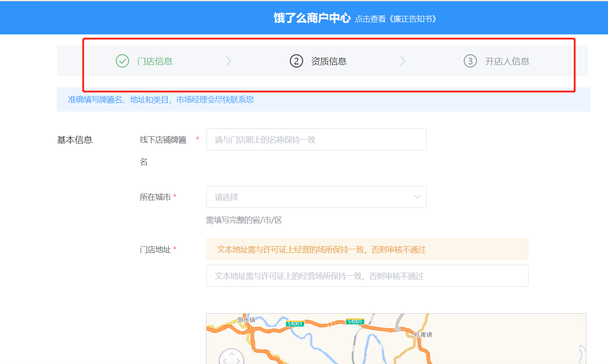Focus the 线下店铺牌匾名 input field
Viewport: 608px width, 364px height.
pyautogui.click(x=316, y=139)
